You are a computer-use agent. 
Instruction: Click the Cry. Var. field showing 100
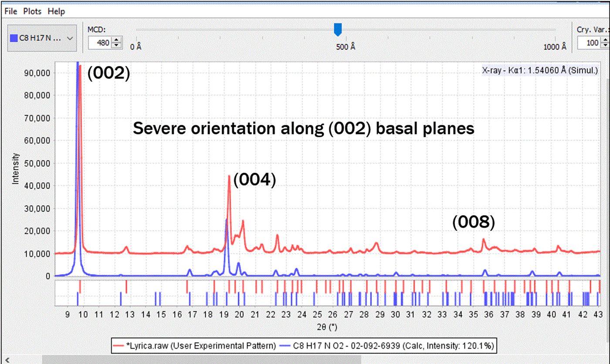pos(588,43)
